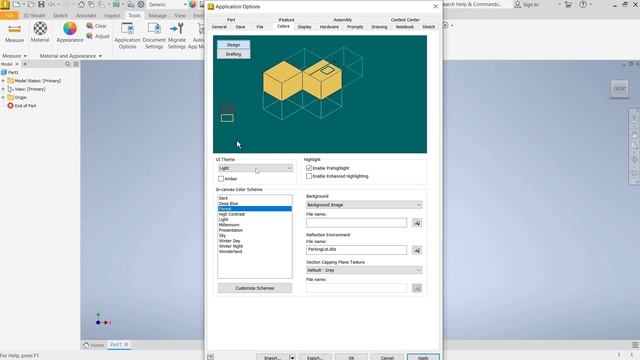640x360 pixels.
Task: Click the Sign In user icon
Action: [517, 4]
